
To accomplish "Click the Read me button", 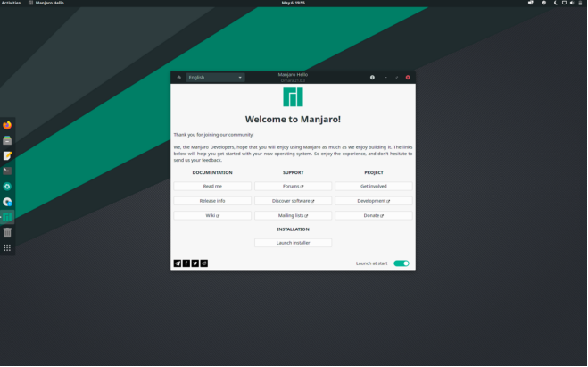I will click(x=212, y=186).
